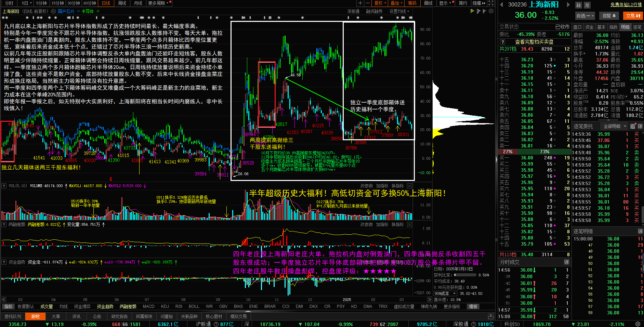Click the export icon beside bottom tabs

coord(491,316)
